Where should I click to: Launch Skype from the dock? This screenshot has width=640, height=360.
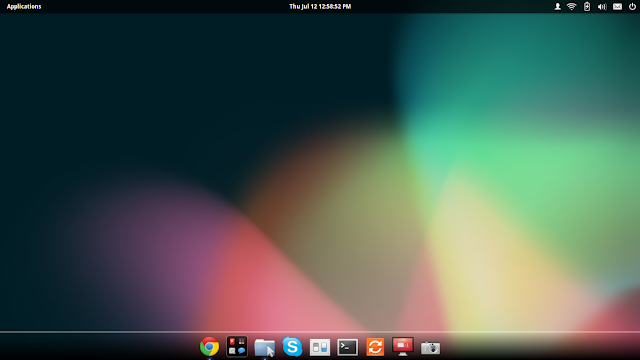coord(292,347)
